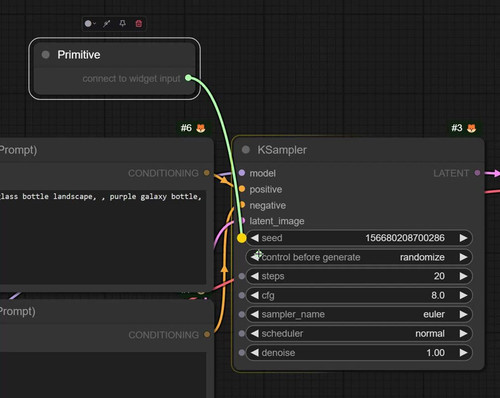Click the seed value 156680208700286
This screenshot has width=500, height=398.
tap(405, 238)
